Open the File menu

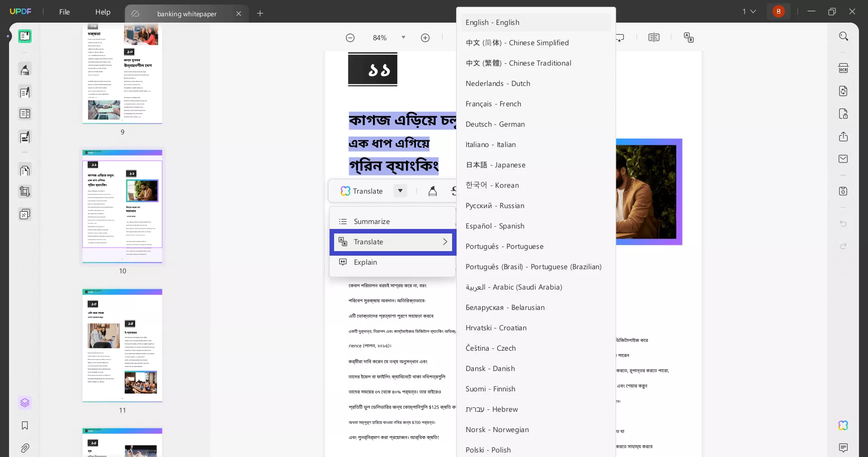(x=64, y=12)
